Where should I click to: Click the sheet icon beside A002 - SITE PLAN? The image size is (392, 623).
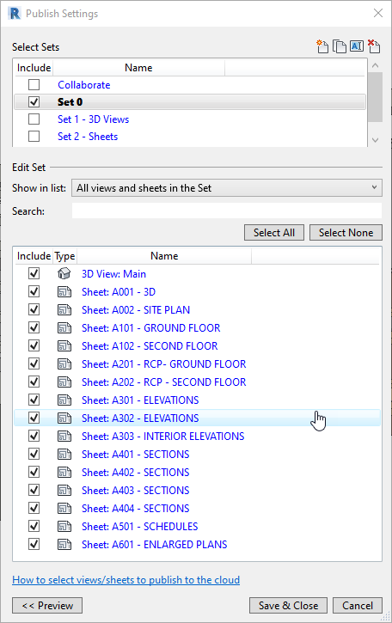[64, 310]
